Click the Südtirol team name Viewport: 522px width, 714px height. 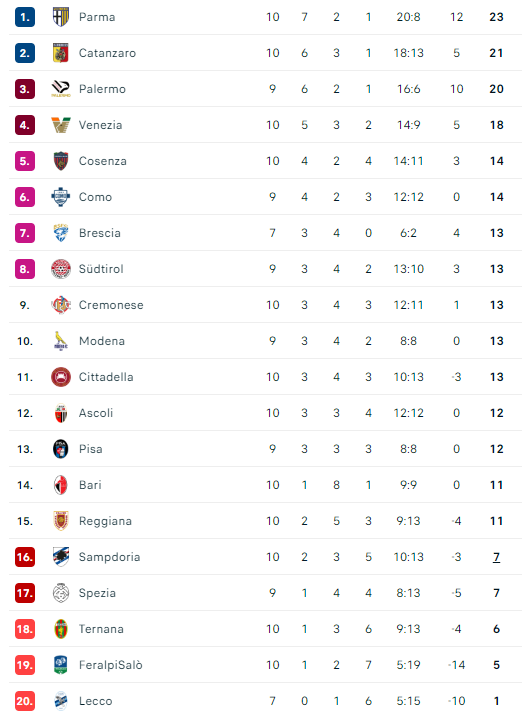[101, 269]
